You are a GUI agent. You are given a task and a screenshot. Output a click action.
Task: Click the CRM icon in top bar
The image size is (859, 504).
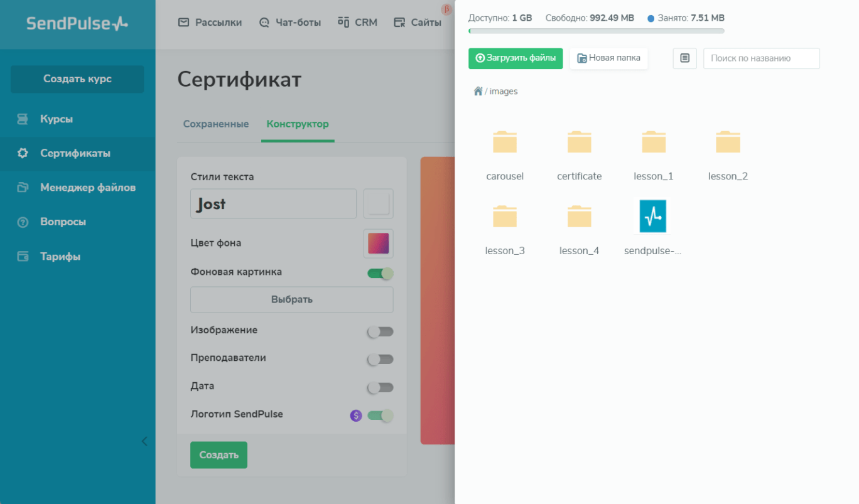[343, 23]
